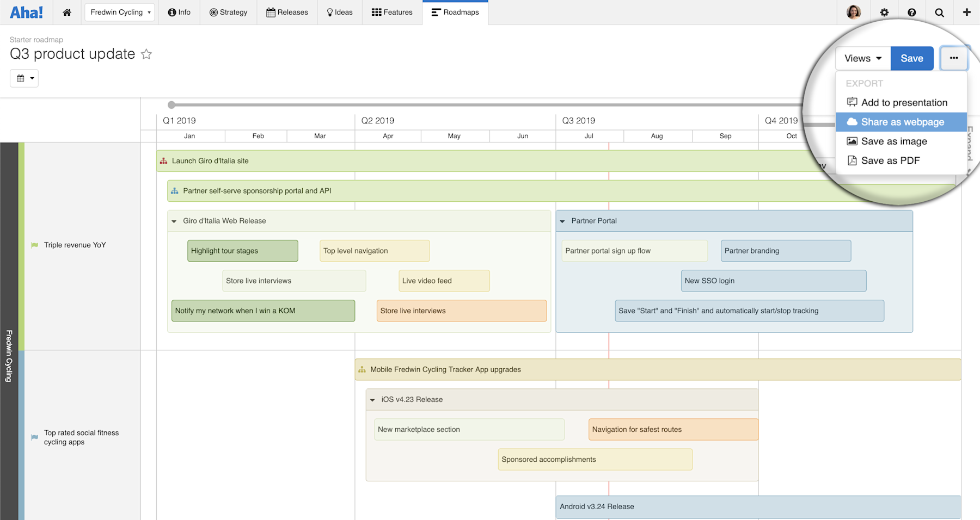Collapse the Partner Portal release

[562, 221]
